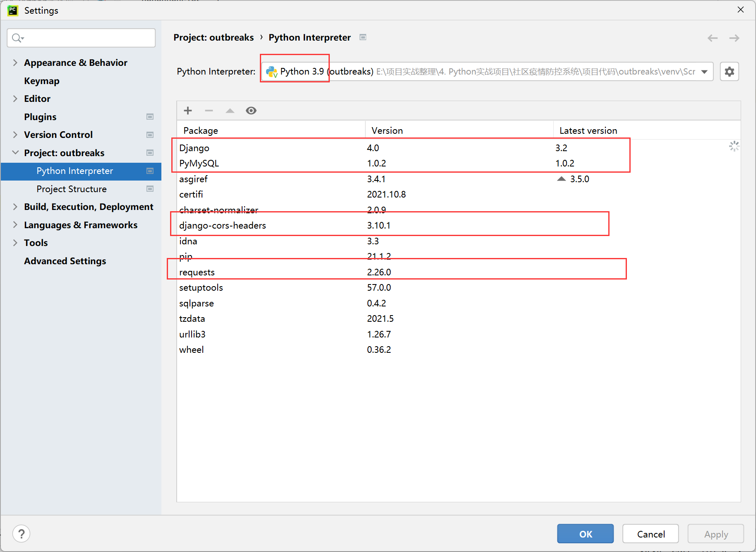Click Django latest version 3.2

561,148
